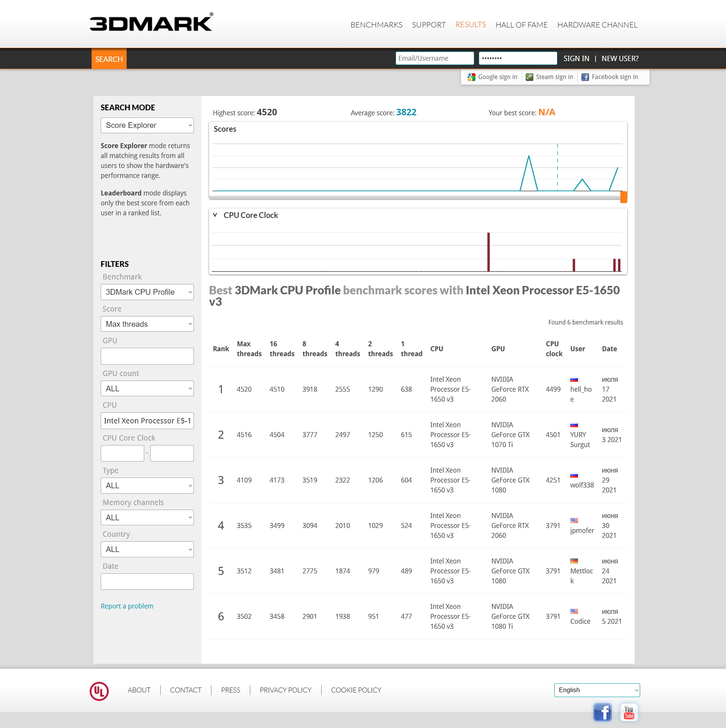Image resolution: width=726 pixels, height=728 pixels.
Task: Click the Russian flag next to hell_hoe
Action: click(x=574, y=380)
